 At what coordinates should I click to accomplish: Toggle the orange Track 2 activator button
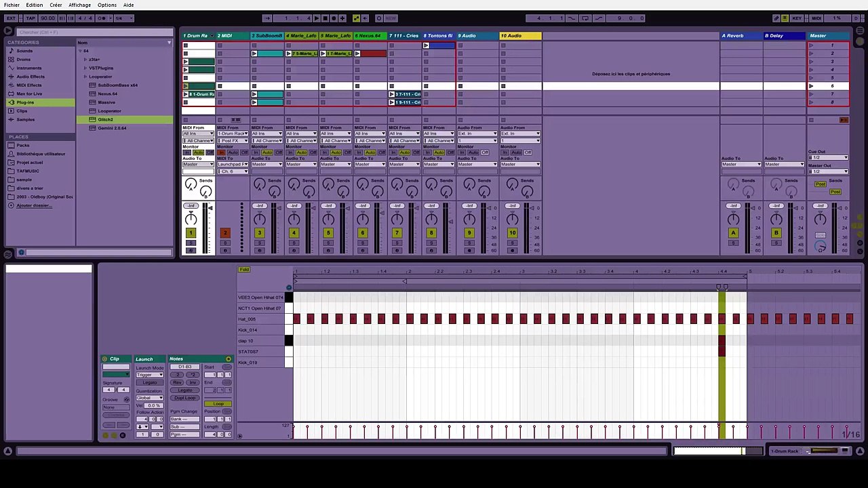(x=225, y=233)
